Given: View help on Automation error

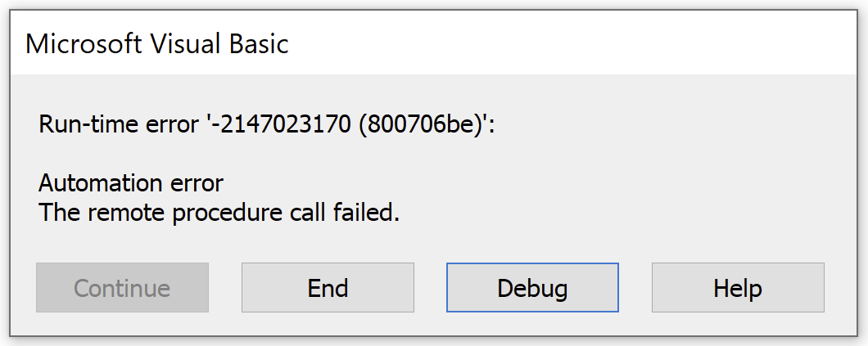Looking at the screenshot, I should pos(737,288).
